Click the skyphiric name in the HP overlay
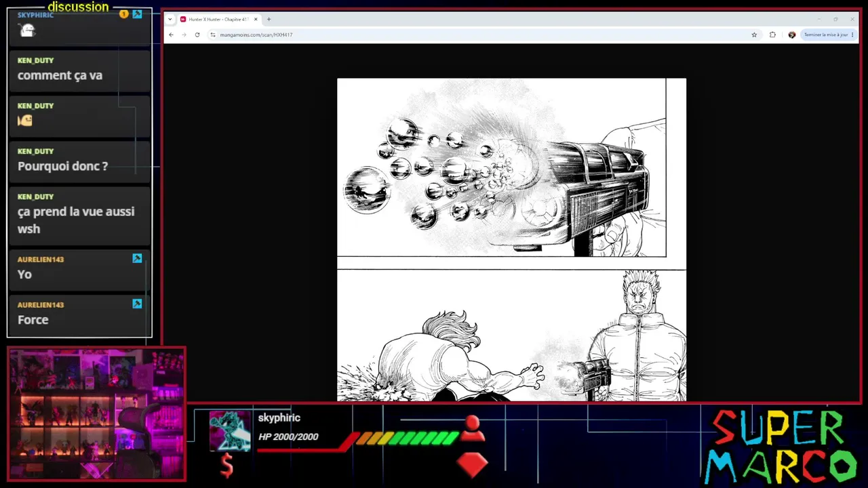868x488 pixels. click(279, 418)
